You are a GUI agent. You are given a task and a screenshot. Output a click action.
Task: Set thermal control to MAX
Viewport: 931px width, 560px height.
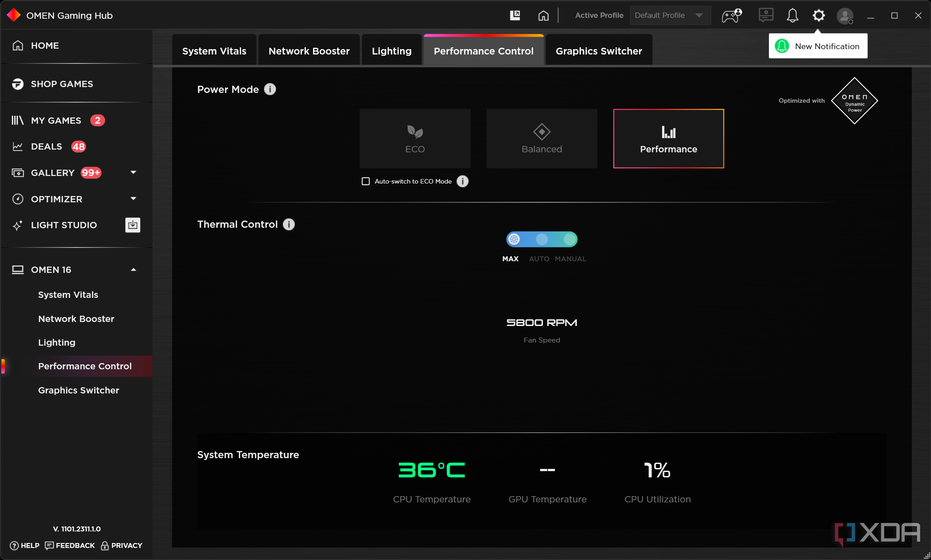pyautogui.click(x=514, y=239)
